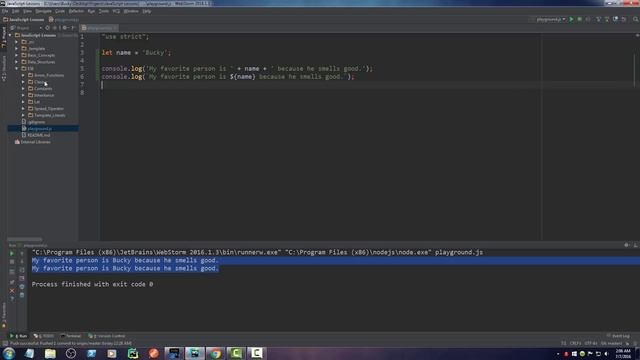Click the up arrow in the Run panel
The width and height of the screenshot is (640, 360).
pyautogui.click(x=22, y=253)
